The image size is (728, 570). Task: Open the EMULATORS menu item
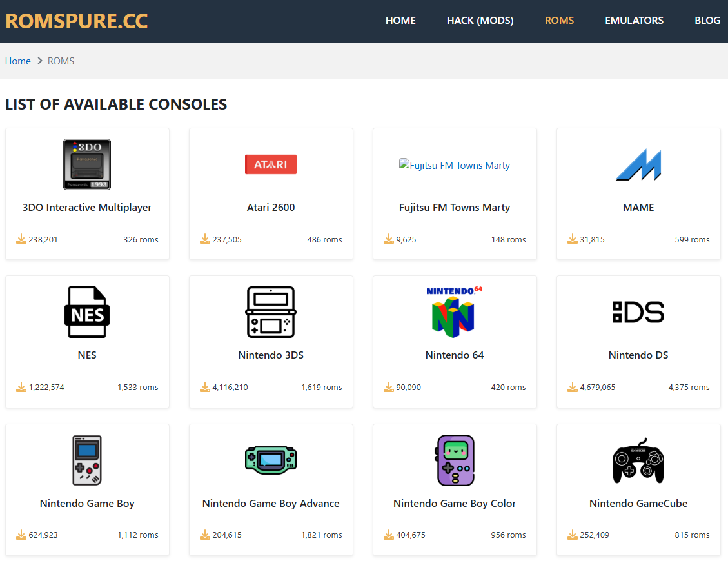634,21
